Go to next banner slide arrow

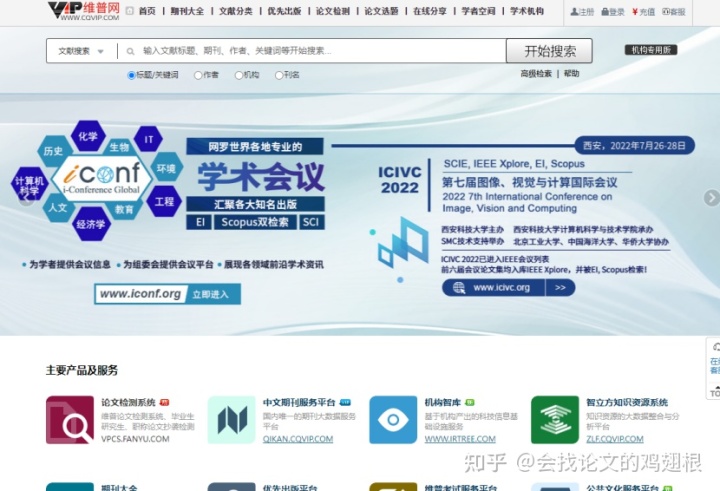click(712, 198)
